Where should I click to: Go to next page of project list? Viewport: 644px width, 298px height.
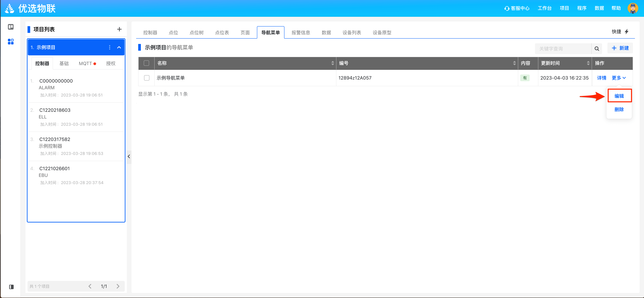click(x=118, y=286)
